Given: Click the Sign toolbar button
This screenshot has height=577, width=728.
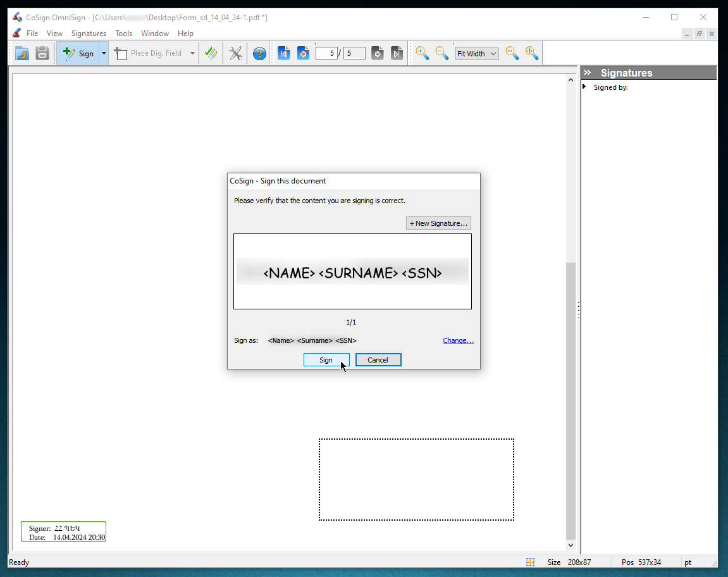Looking at the screenshot, I should click(78, 53).
